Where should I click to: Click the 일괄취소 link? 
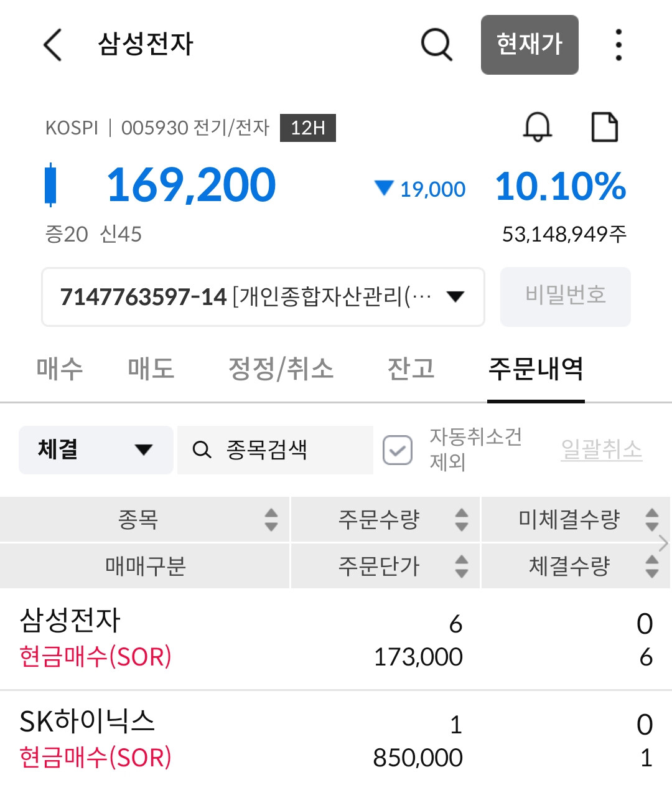(x=602, y=449)
